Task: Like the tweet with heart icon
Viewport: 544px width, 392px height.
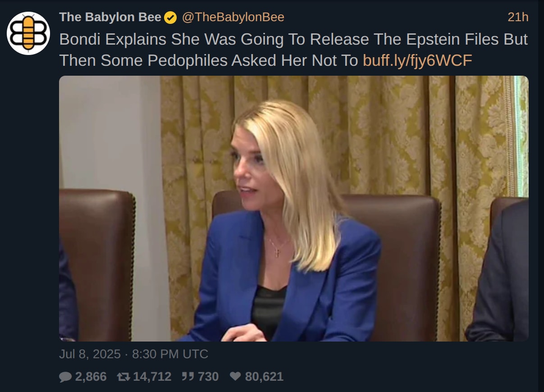Action: (235, 377)
